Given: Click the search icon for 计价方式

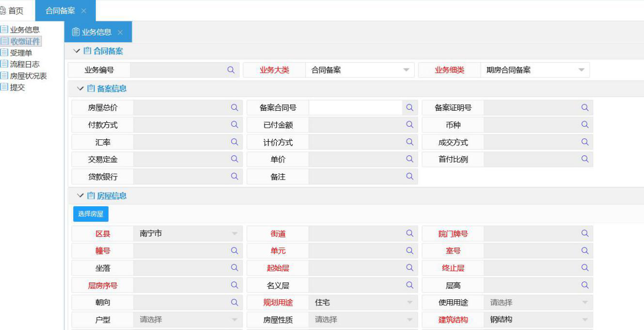Looking at the screenshot, I should click(409, 142).
